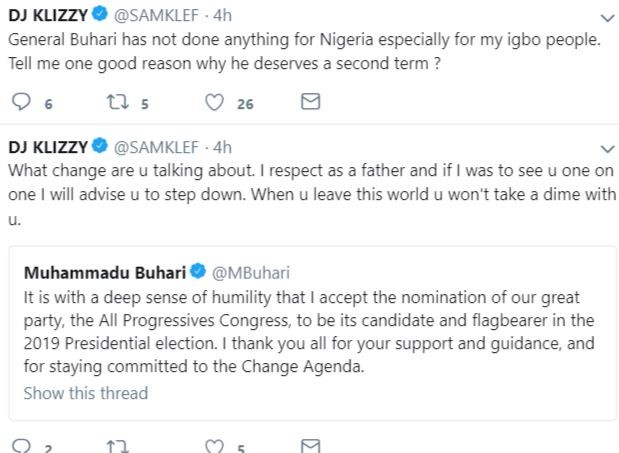Click "Show this thread" link

click(x=85, y=393)
